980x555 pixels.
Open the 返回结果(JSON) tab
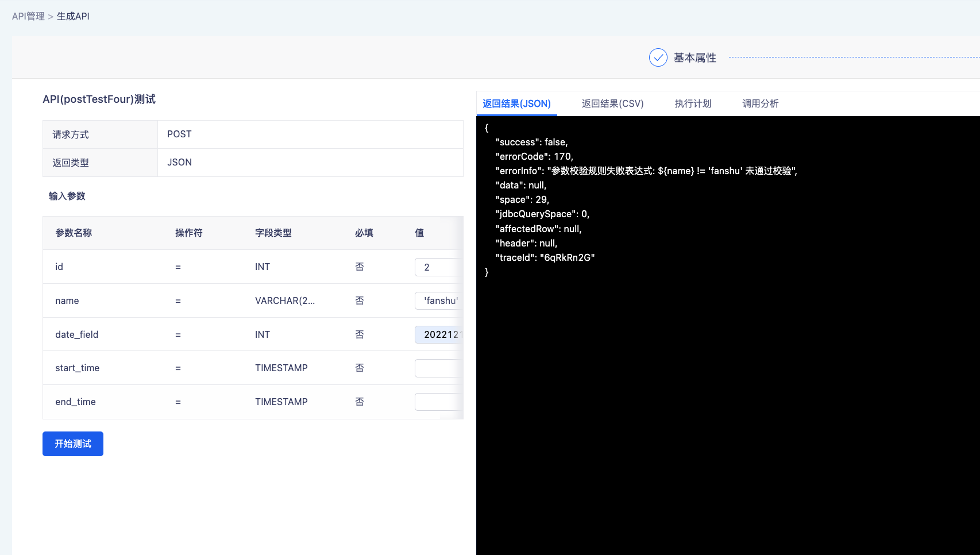[x=516, y=103]
